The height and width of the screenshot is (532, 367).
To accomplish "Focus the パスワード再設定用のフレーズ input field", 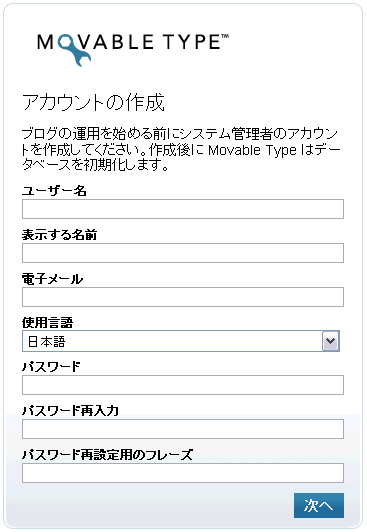I will coord(183,473).
